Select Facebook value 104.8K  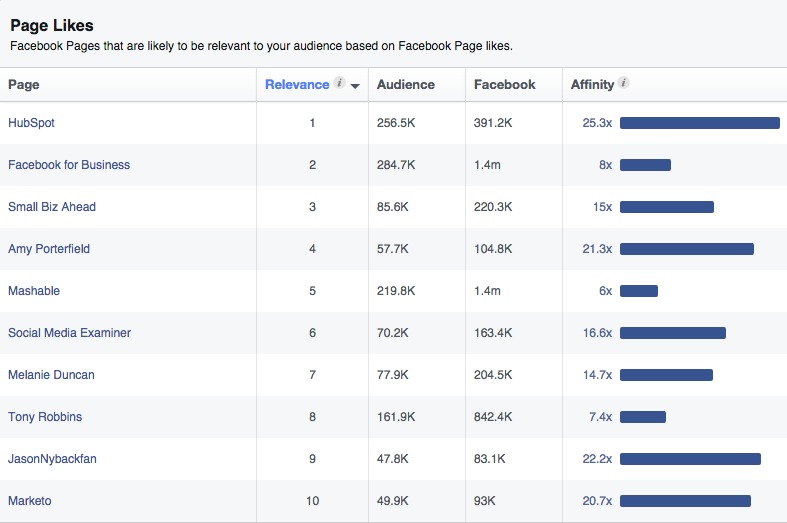(x=493, y=249)
